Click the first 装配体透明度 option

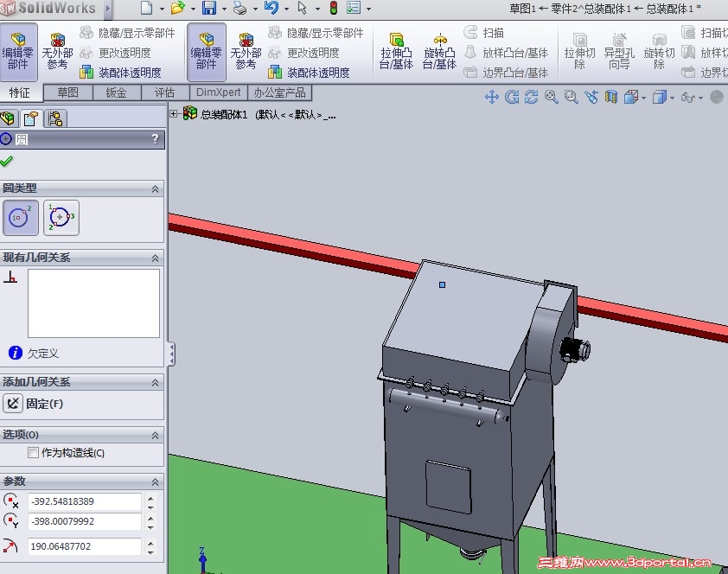120,73
